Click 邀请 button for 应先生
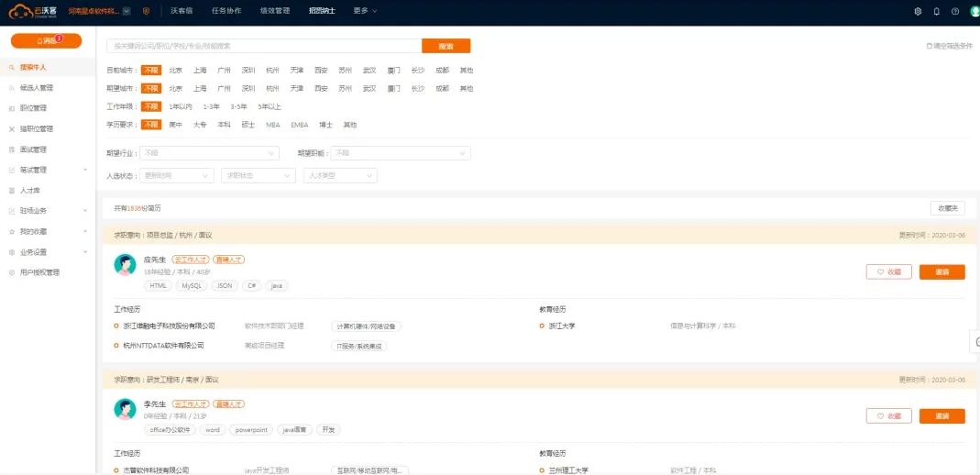This screenshot has height=475, width=980. tap(941, 271)
